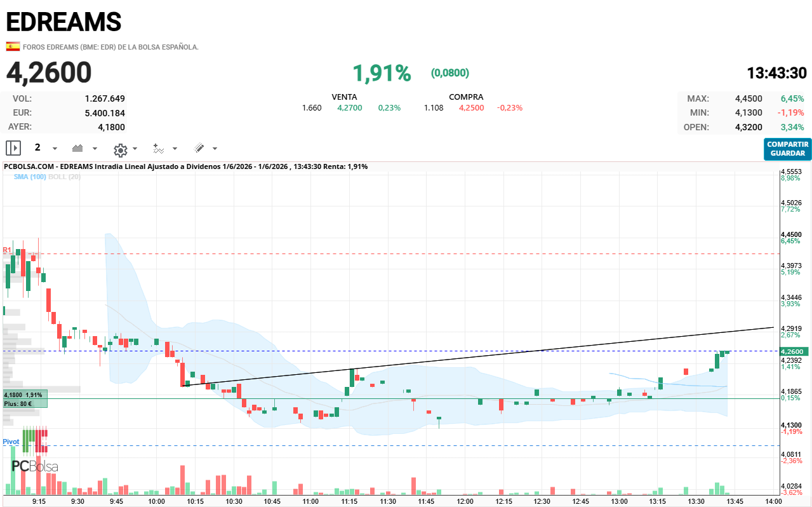
Task: Click the BOLL (20) indicator label
Action: click(x=64, y=177)
